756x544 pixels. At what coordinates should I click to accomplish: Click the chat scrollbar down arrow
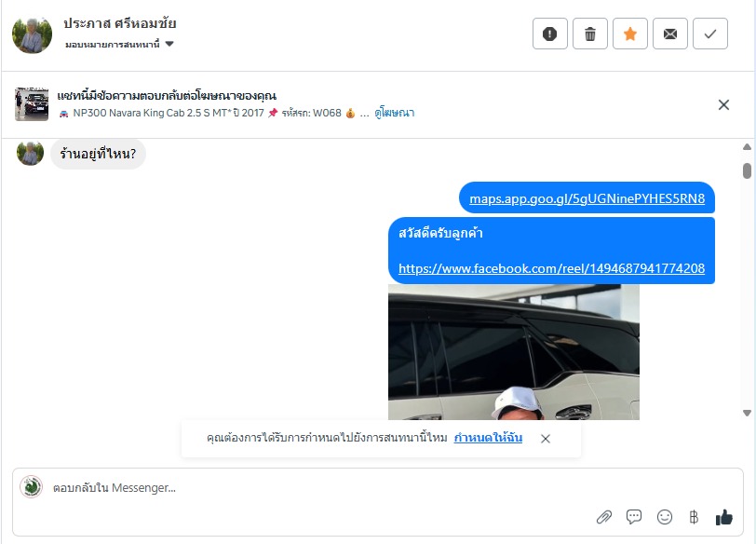(747, 413)
